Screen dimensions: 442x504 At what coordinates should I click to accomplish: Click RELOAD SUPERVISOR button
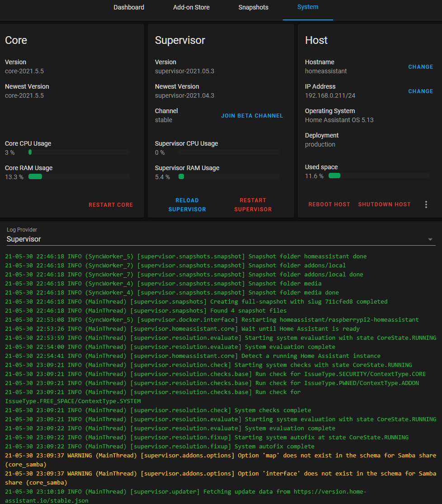(187, 205)
